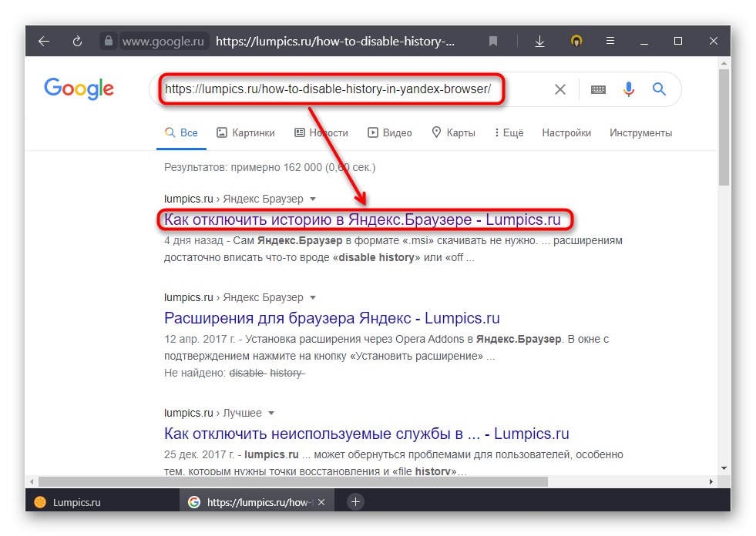The width and height of the screenshot is (756, 536).
Task: Reload the page with the refresh icon
Action: tap(77, 41)
